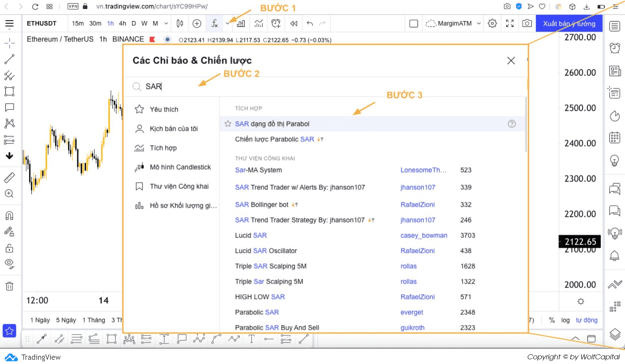Add SAR dạng đồ thị Parabol indicator
Screen dimensions: 625x364
[x=272, y=124]
